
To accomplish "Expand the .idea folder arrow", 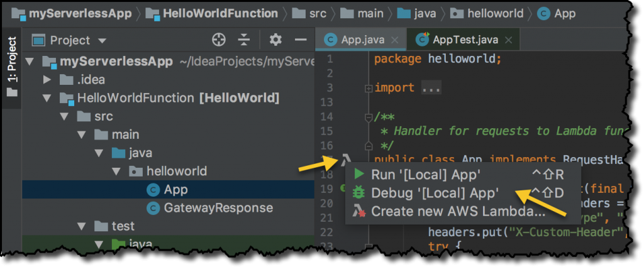I will [x=47, y=80].
